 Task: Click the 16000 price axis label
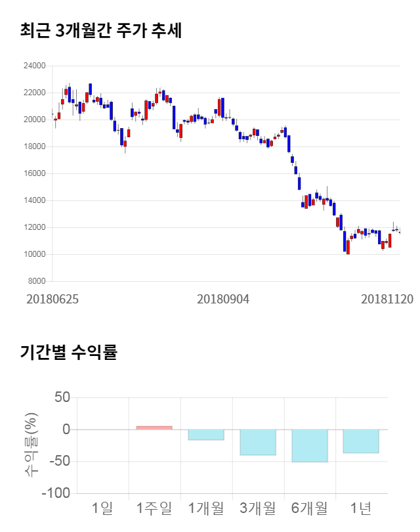pos(34,173)
